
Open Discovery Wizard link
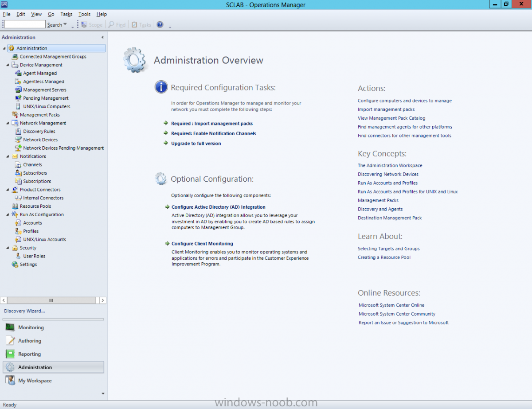(x=24, y=311)
